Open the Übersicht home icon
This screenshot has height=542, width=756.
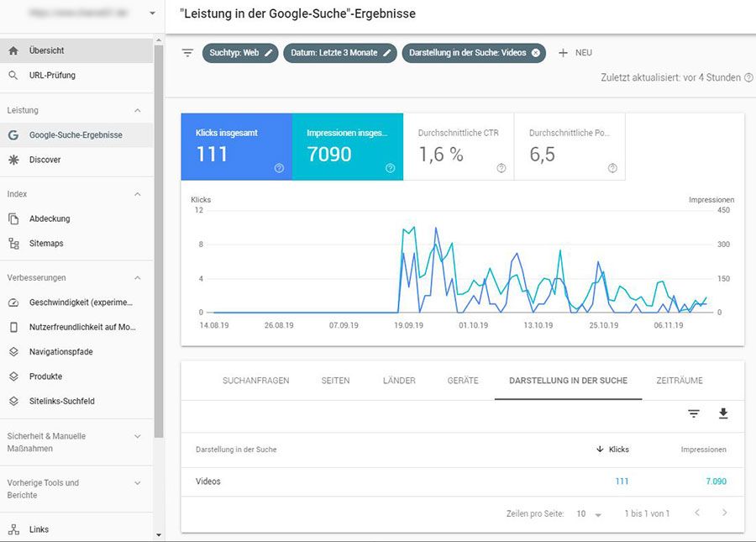tap(13, 50)
